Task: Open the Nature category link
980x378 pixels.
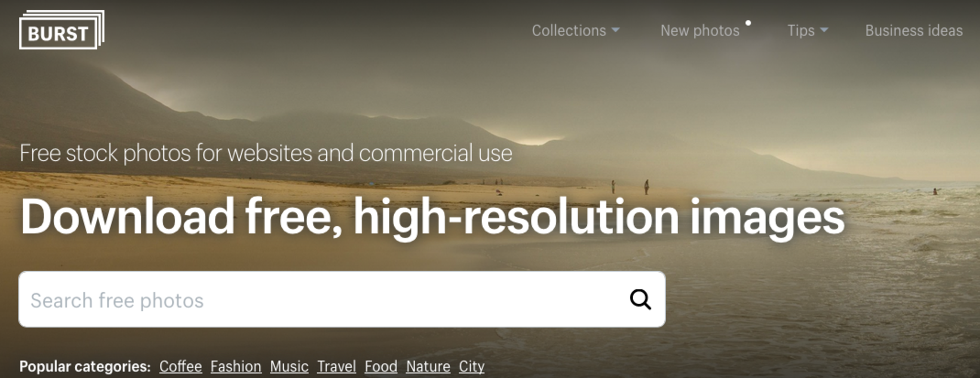Action: tap(428, 366)
